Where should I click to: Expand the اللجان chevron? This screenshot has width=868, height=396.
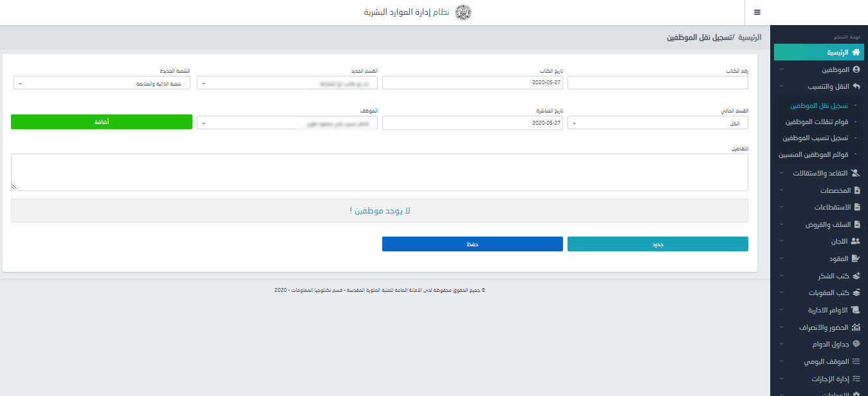(x=781, y=241)
